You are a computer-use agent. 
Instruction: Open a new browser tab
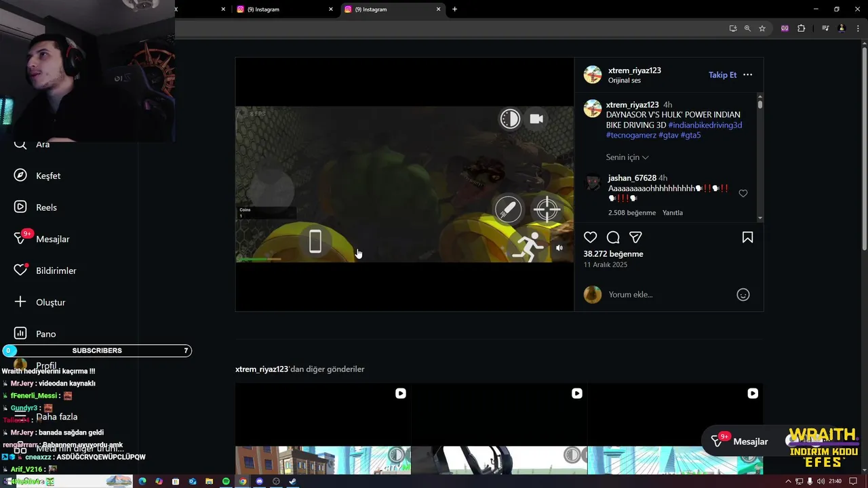[454, 9]
